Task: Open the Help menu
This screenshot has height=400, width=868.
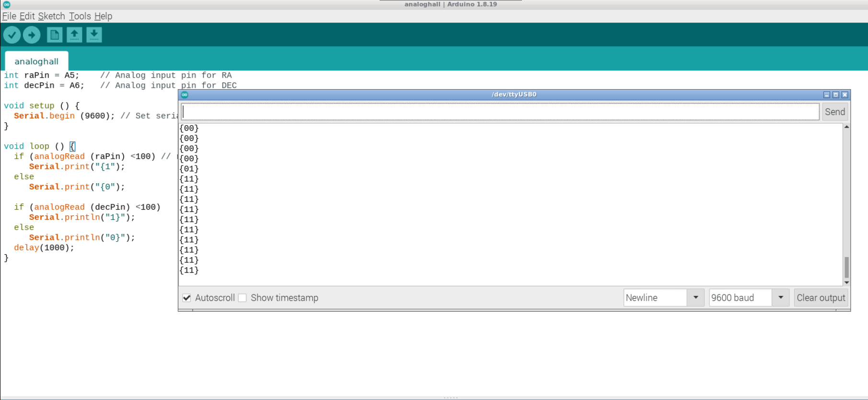Action: click(x=103, y=16)
